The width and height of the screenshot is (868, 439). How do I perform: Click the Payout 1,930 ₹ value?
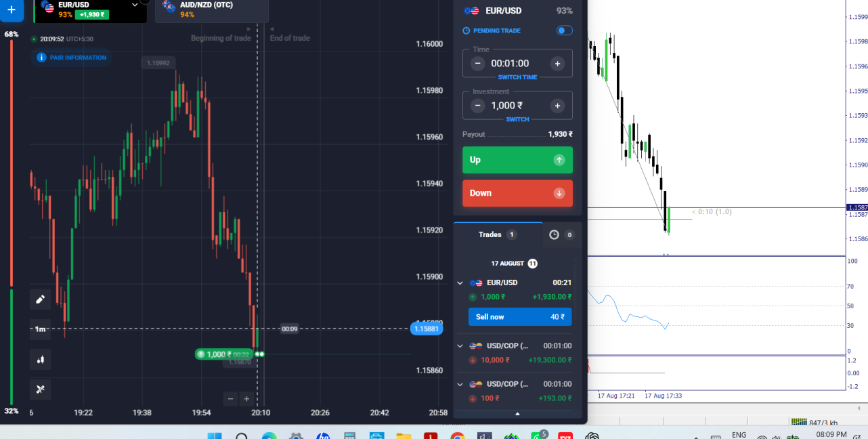click(x=560, y=134)
